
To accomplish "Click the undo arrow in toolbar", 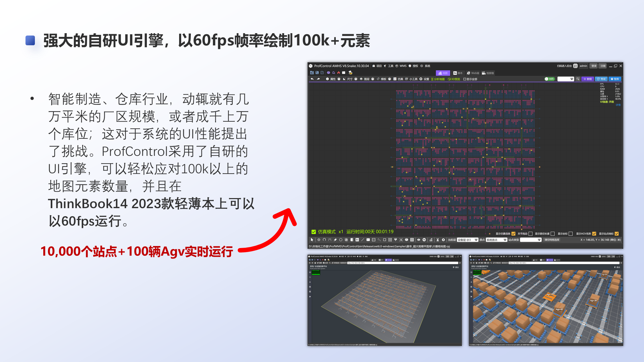I will point(312,79).
